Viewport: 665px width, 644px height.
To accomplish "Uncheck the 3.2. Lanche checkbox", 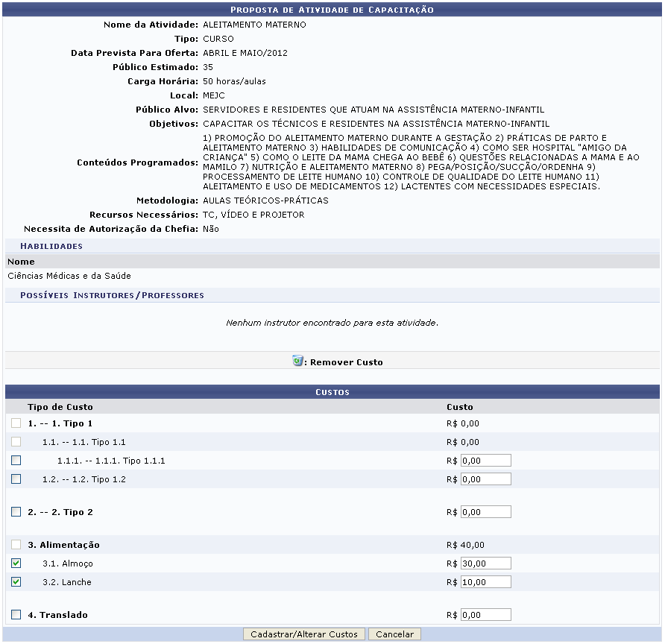I will pos(16,582).
